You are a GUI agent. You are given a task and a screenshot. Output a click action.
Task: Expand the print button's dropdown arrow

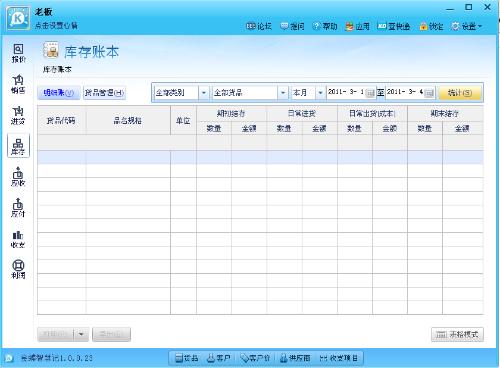pos(81,334)
